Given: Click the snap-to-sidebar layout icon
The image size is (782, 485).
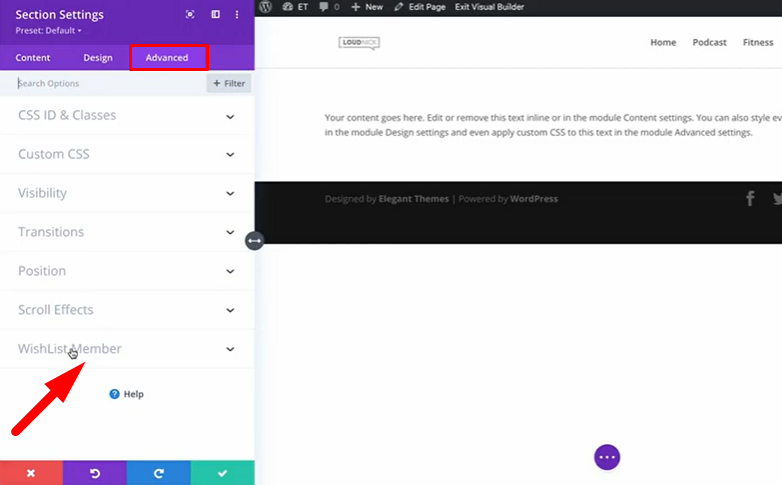Looking at the screenshot, I should (215, 15).
